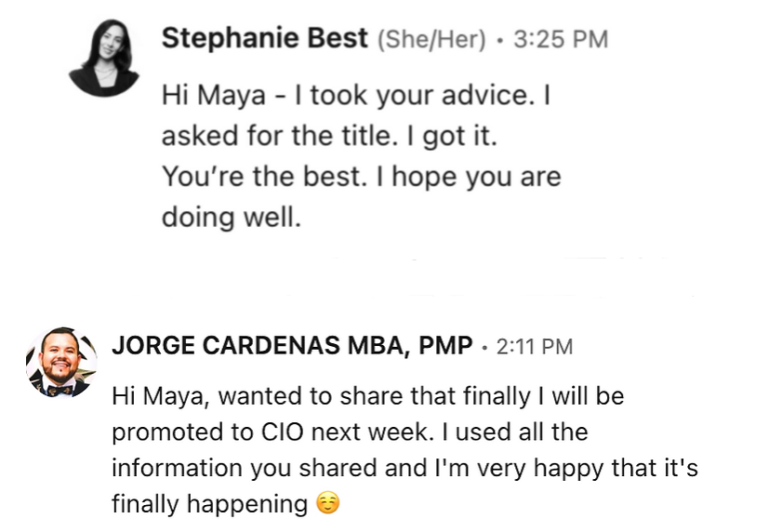
Task: Click the "You're the best" message line
Action: pyautogui.click(x=361, y=177)
